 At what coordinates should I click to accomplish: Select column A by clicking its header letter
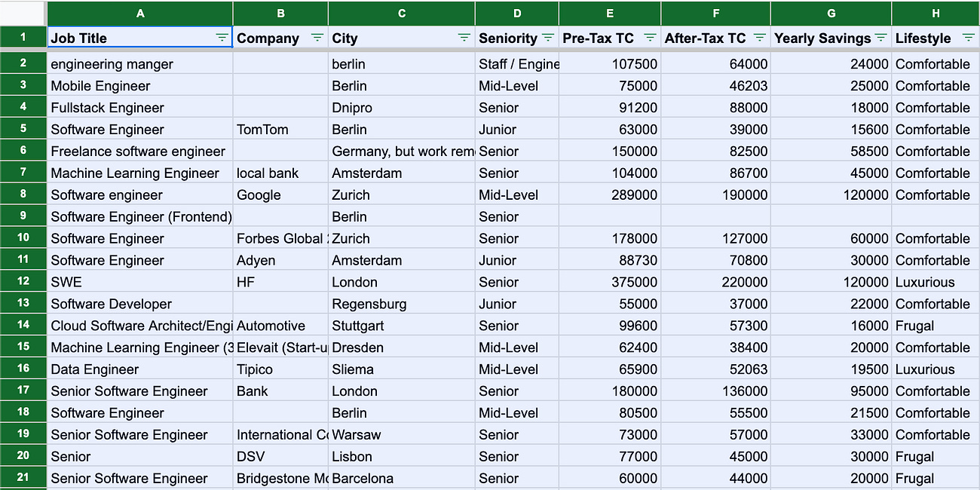click(140, 13)
